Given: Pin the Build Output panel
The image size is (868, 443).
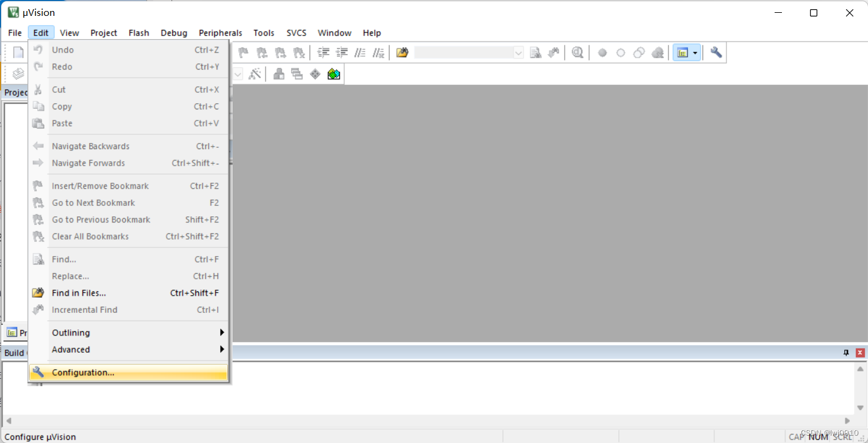Looking at the screenshot, I should pos(846,353).
